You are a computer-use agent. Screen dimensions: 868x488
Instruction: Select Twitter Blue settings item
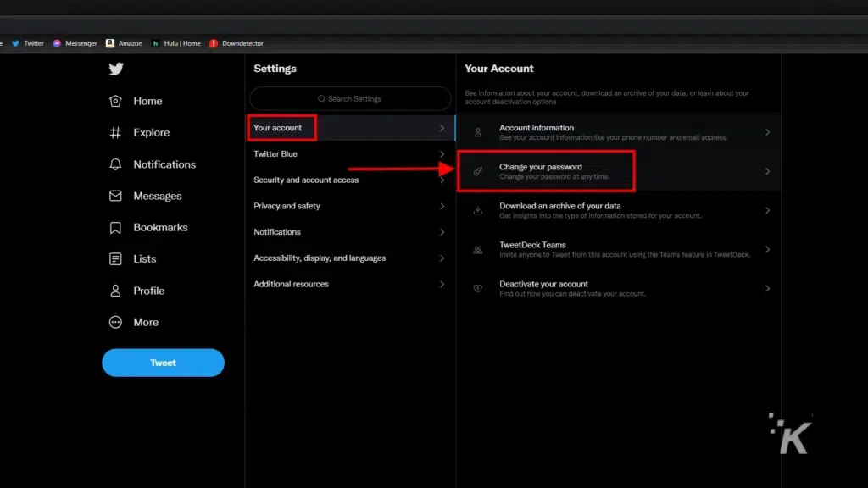(350, 154)
